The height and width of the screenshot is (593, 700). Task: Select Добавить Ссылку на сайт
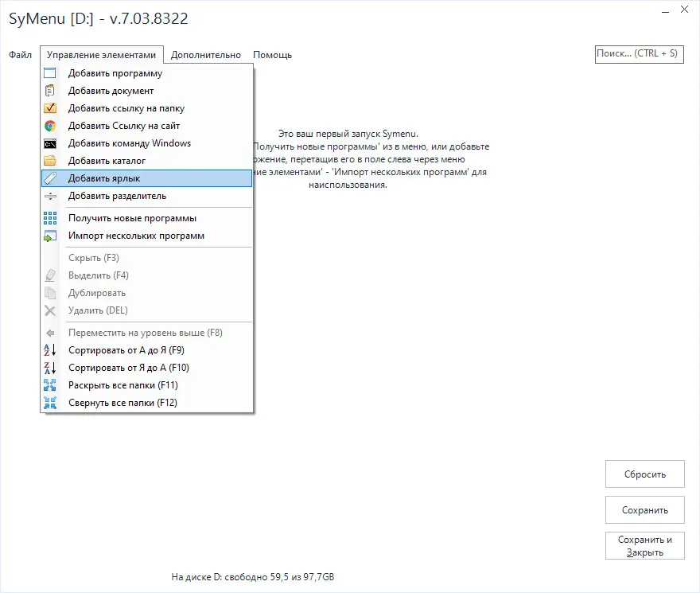pyautogui.click(x=147, y=126)
